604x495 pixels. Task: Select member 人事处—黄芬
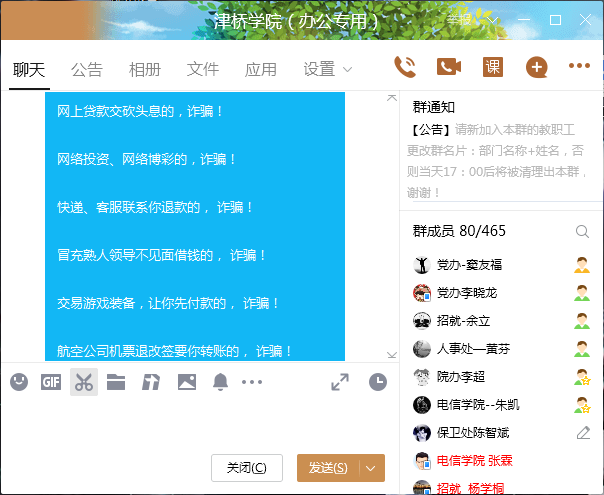pos(501,349)
